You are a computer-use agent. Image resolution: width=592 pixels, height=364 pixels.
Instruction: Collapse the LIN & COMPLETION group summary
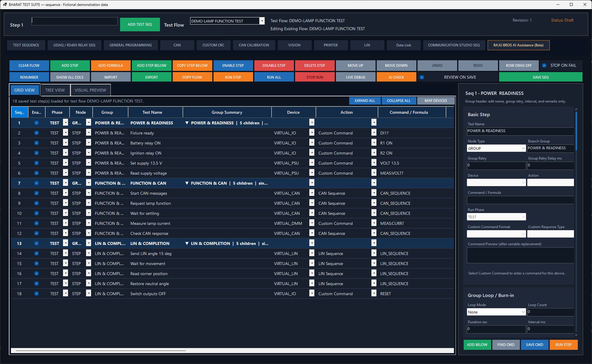tap(187, 243)
